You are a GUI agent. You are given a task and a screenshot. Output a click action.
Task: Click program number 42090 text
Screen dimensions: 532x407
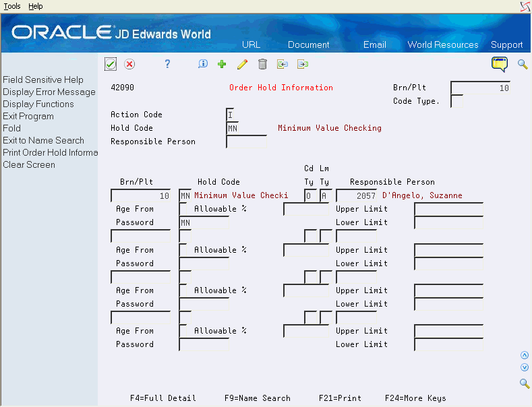pyautogui.click(x=122, y=88)
